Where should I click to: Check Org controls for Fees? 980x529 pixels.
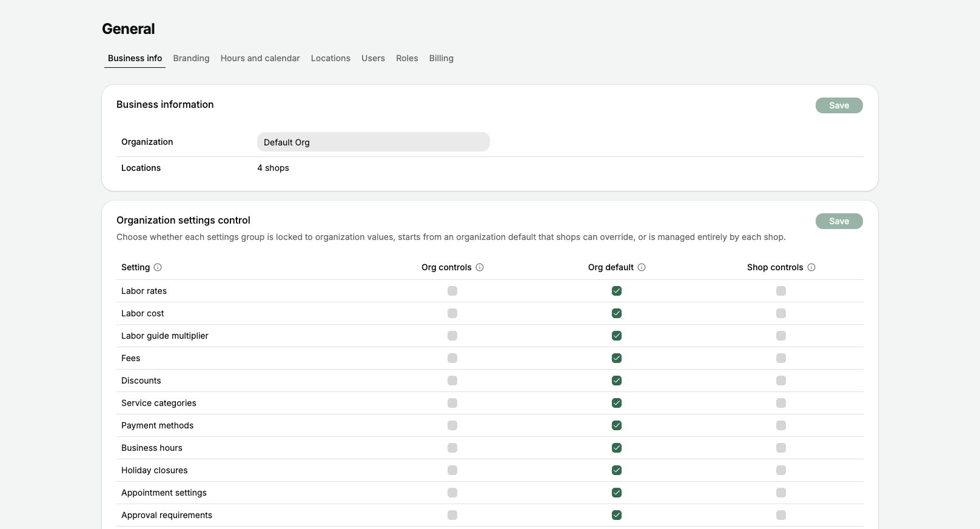[452, 358]
